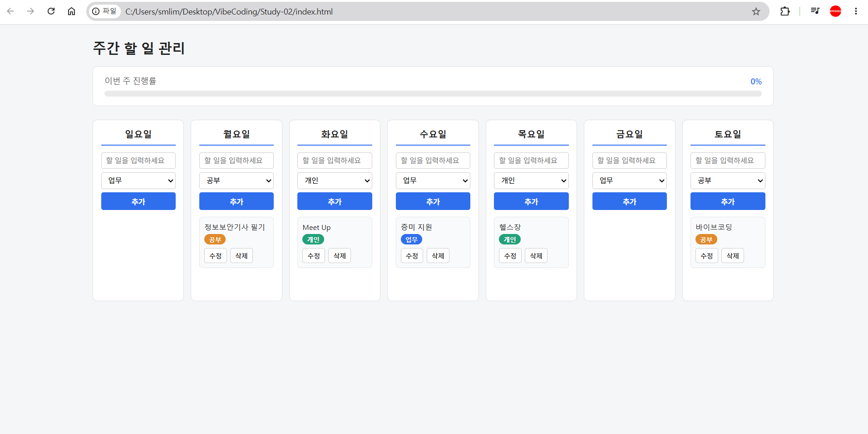Click green 개인 tag on Meet Up

(x=313, y=239)
